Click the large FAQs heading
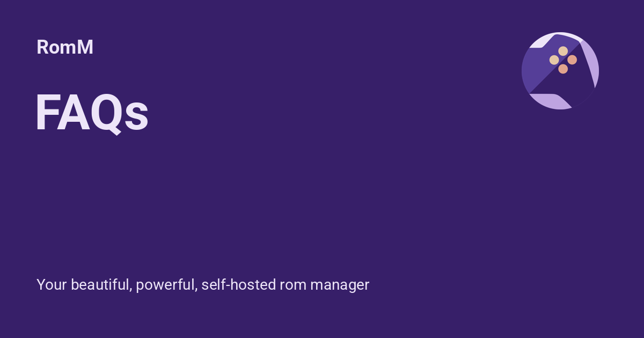Screen dimensions: 644x338 [92, 113]
